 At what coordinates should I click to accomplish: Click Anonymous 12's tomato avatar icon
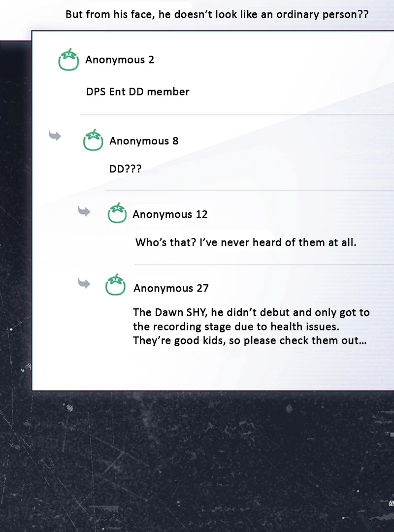pos(117,213)
